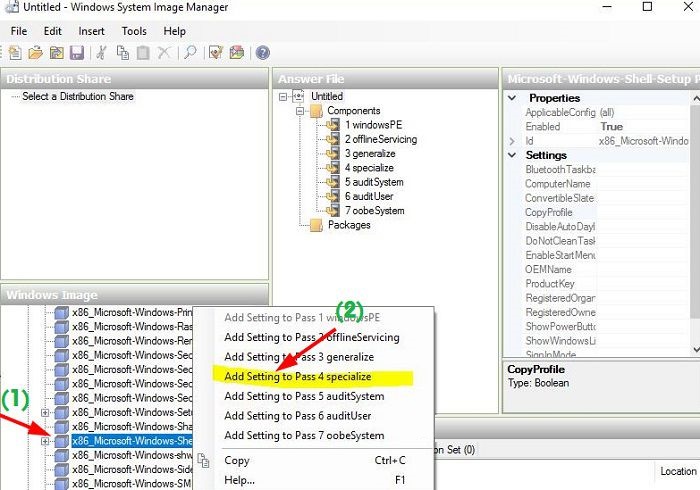This screenshot has height=490, width=700.
Task: Open the Edit menu
Action: point(53,31)
